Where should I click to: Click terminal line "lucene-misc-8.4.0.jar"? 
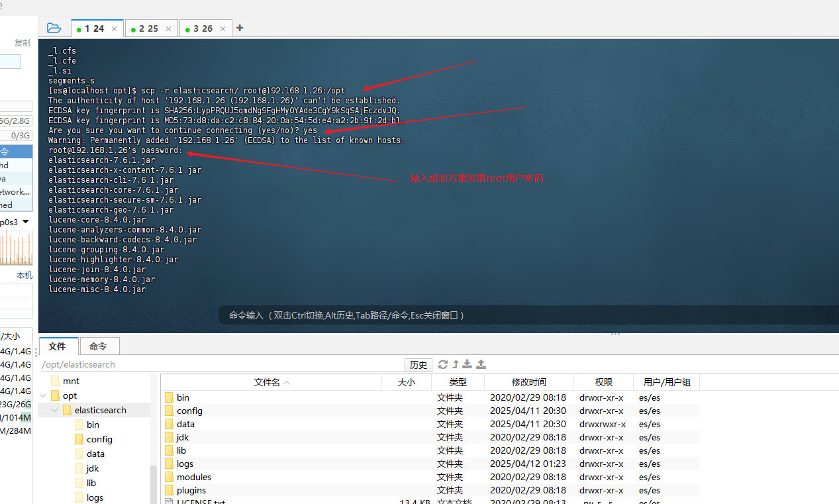(x=97, y=289)
